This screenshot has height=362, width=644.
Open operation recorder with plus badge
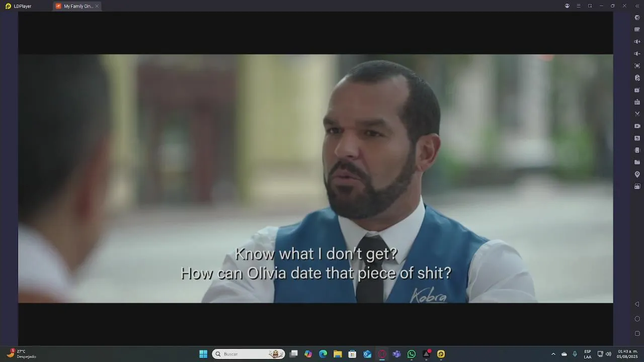pyautogui.click(x=637, y=78)
